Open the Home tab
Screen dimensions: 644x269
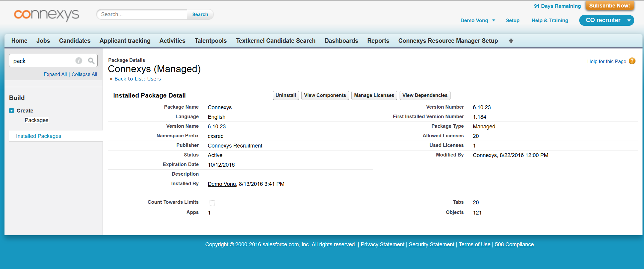click(x=19, y=41)
